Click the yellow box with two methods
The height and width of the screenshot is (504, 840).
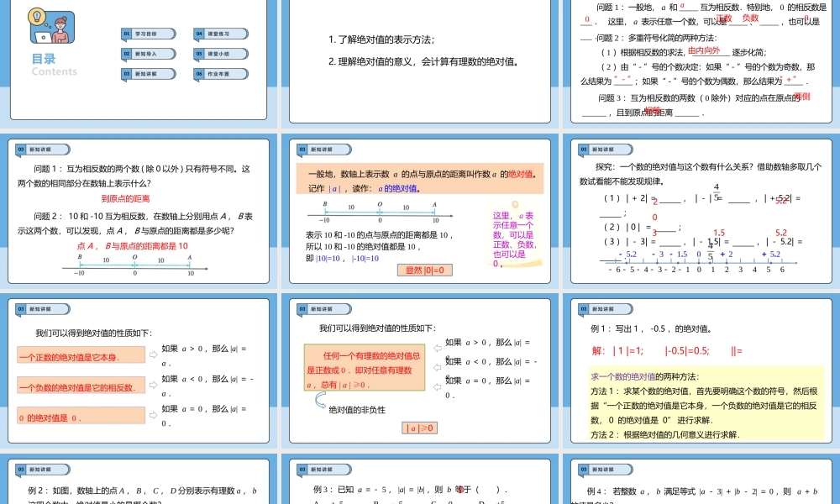coord(706,403)
